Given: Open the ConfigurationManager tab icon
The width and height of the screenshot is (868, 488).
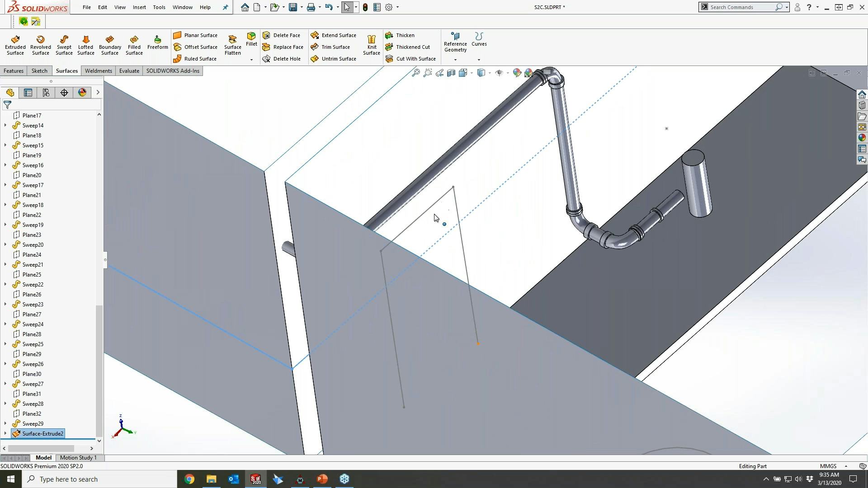Looking at the screenshot, I should 46,93.
